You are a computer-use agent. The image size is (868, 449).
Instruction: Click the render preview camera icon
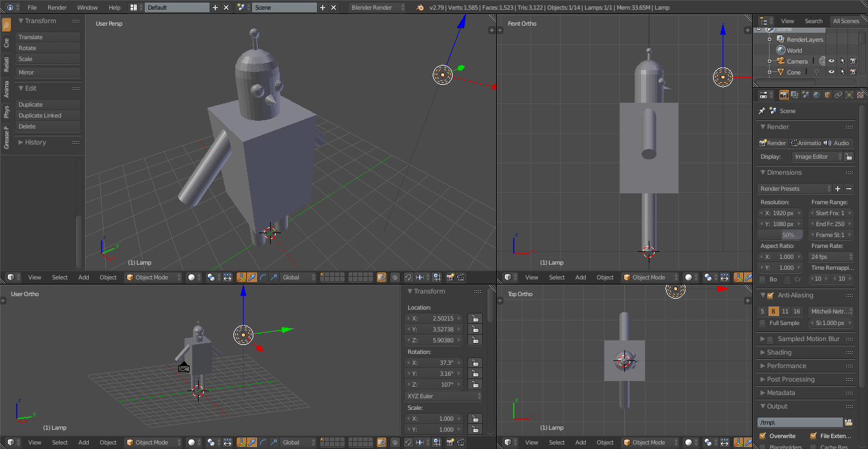(x=449, y=277)
